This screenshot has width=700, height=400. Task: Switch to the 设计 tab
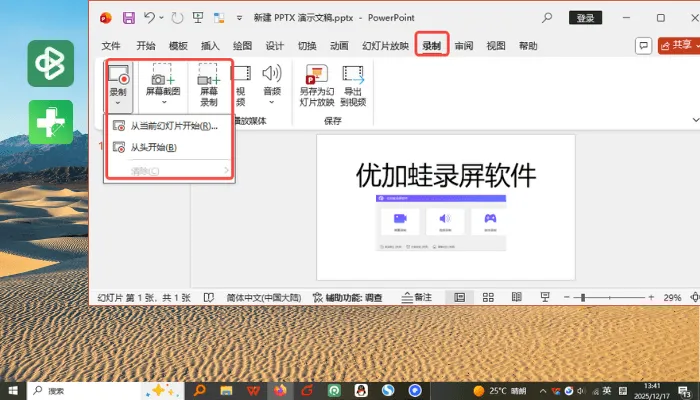tap(275, 46)
